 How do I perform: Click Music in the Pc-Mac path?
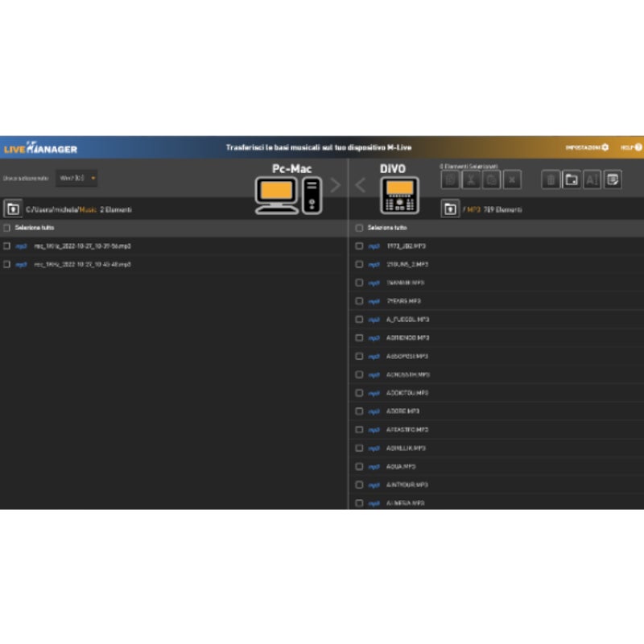point(88,210)
